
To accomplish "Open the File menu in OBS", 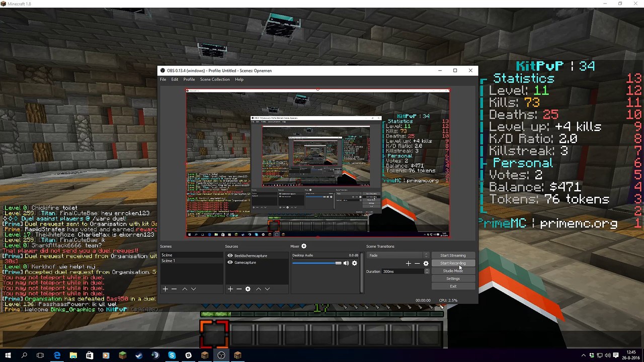I will [163, 79].
